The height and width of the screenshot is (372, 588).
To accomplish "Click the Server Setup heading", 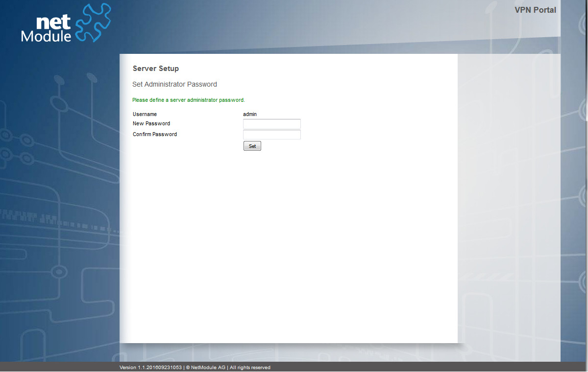I will point(156,69).
